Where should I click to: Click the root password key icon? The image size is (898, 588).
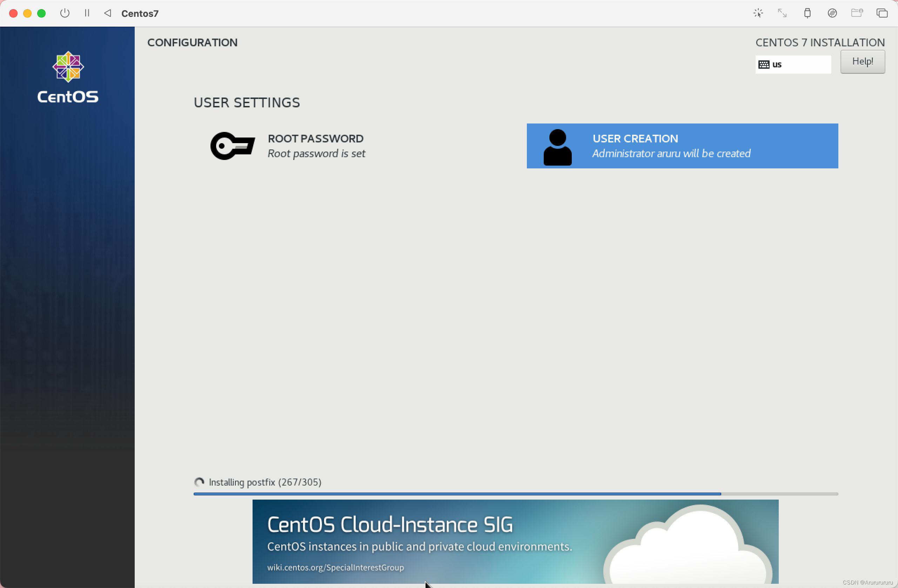pos(233,146)
